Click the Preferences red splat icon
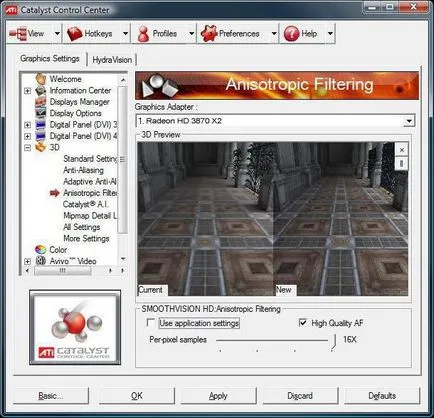 point(209,33)
